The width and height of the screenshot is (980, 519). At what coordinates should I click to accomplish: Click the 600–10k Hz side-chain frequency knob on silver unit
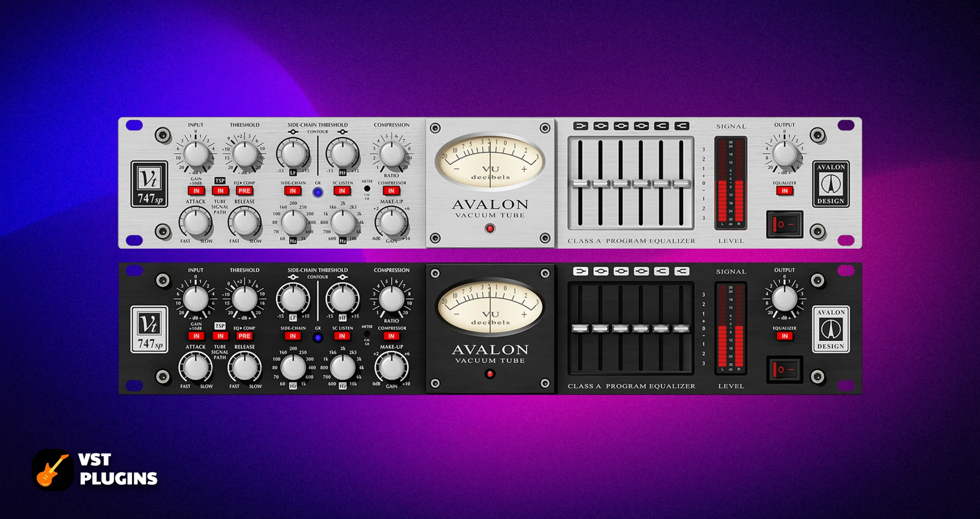pos(342,222)
